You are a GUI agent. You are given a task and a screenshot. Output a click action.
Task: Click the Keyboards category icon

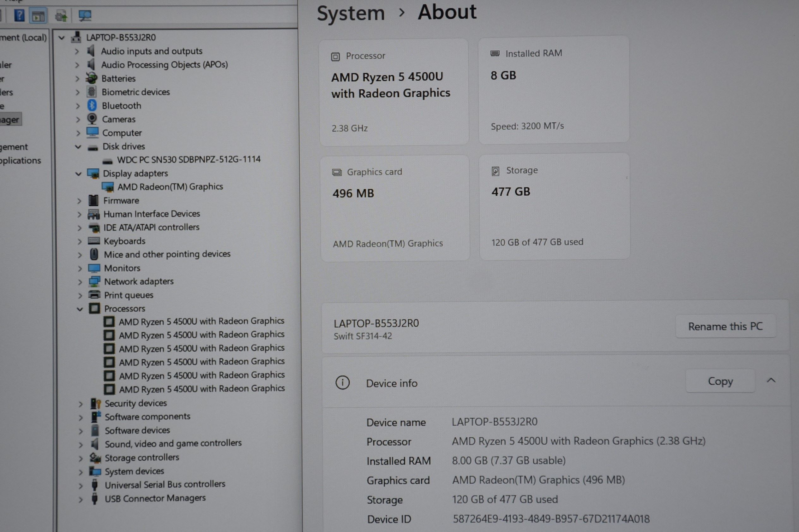point(94,241)
